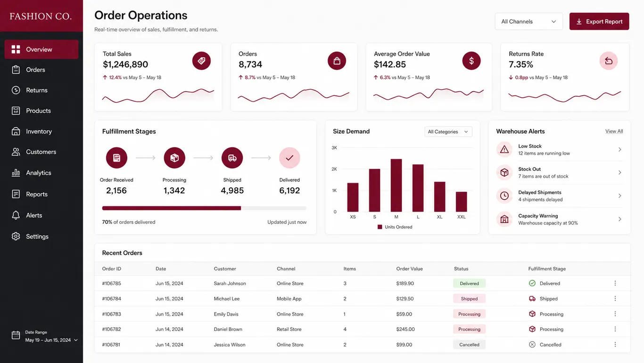Click the M size bar in chart
Image resolution: width=644 pixels, height=363 pixels.
tap(396, 186)
